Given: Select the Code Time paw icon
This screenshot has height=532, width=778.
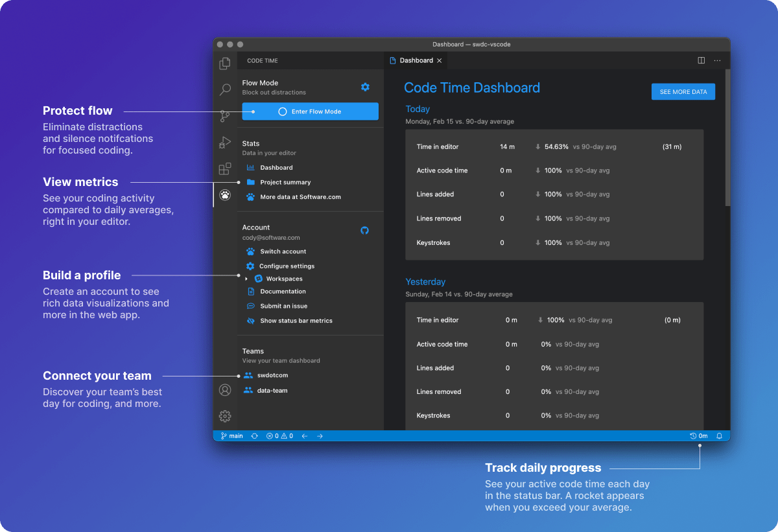Looking at the screenshot, I should (x=225, y=194).
